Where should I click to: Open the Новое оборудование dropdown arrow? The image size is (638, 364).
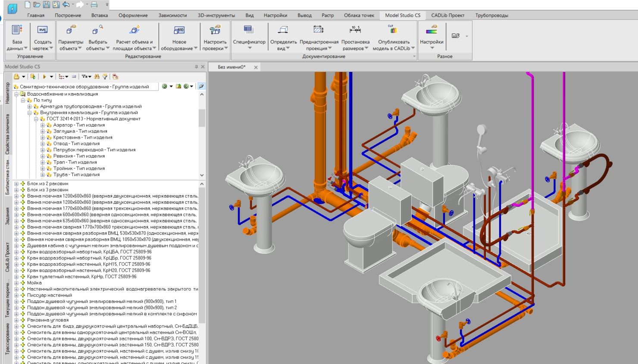196,48
